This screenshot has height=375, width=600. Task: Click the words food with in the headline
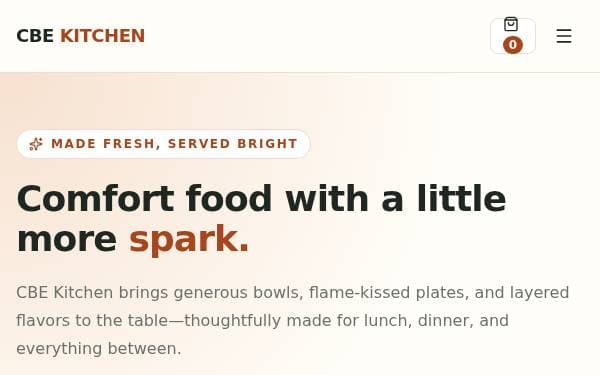click(277, 198)
